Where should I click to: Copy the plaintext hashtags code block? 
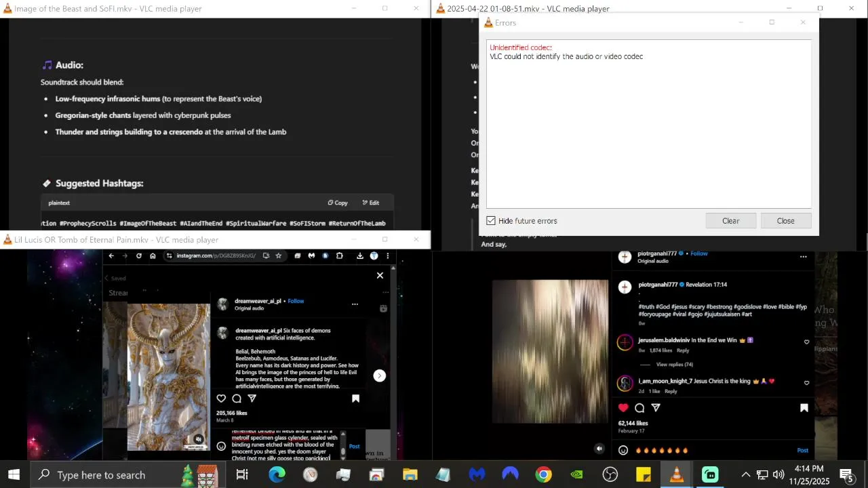(338, 203)
